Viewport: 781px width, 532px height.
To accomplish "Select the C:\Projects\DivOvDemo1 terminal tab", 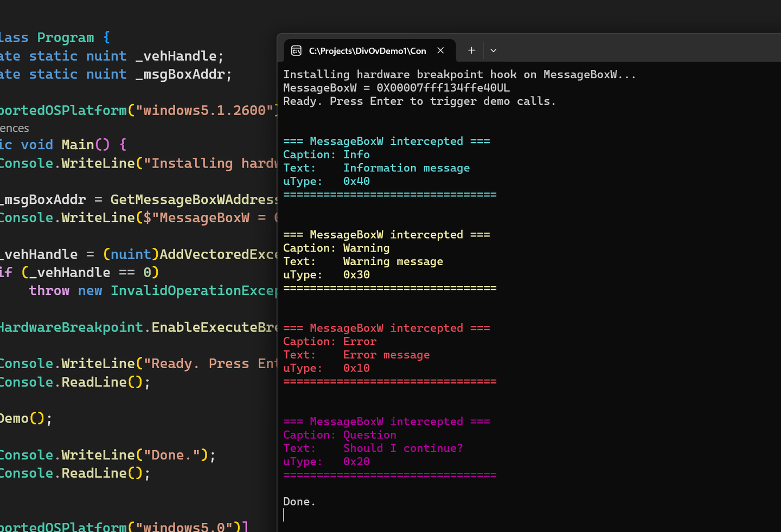I will click(367, 50).
